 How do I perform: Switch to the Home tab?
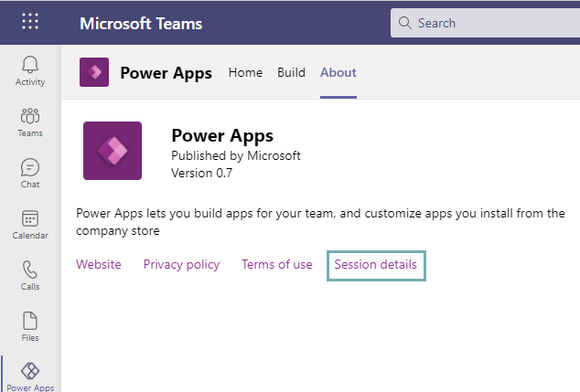tap(245, 72)
